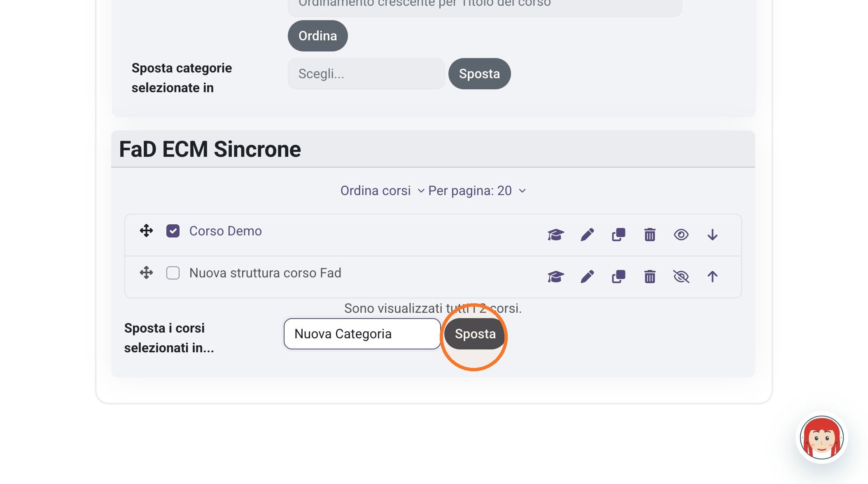
Task: Duplicate Corso Demo with the copy icon
Action: pos(618,235)
